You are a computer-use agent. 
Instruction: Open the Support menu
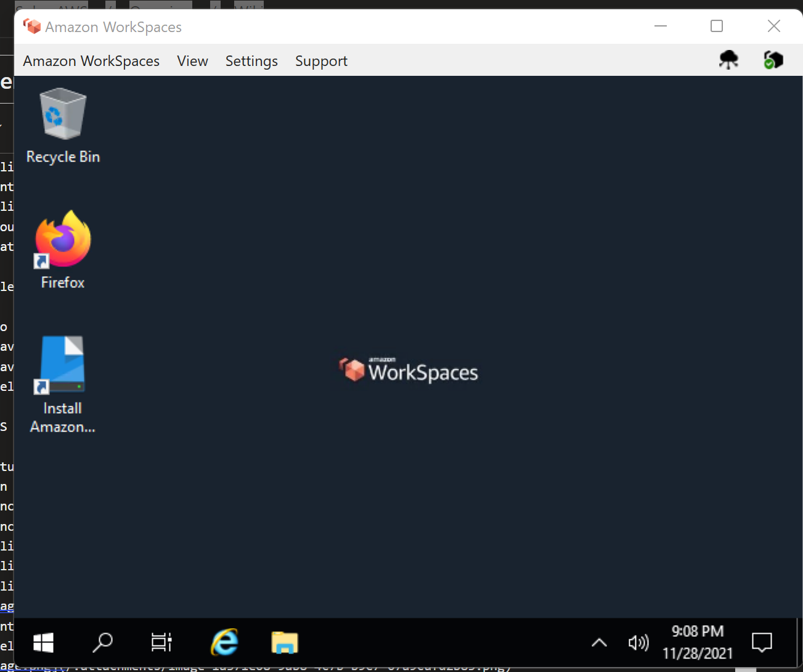(321, 61)
